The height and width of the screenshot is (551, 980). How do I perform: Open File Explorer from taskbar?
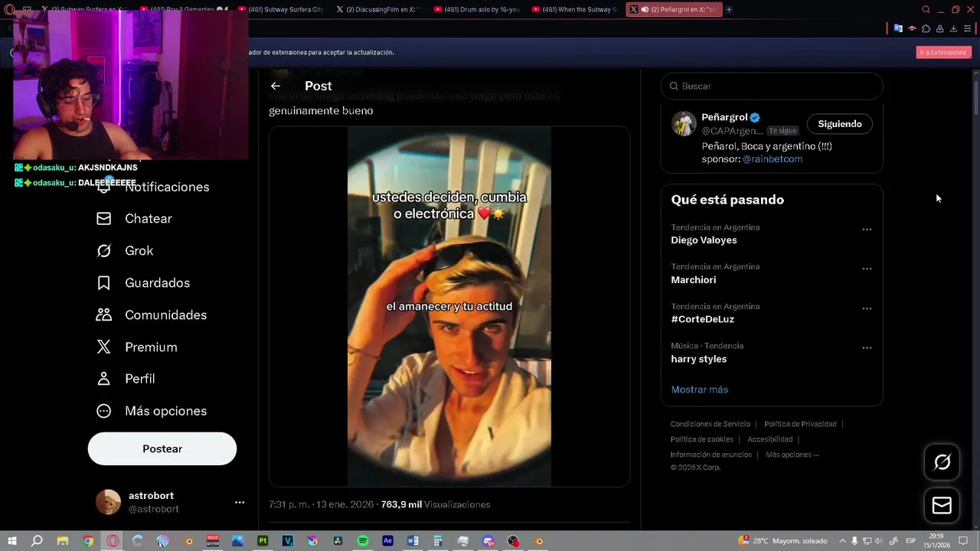tap(63, 541)
